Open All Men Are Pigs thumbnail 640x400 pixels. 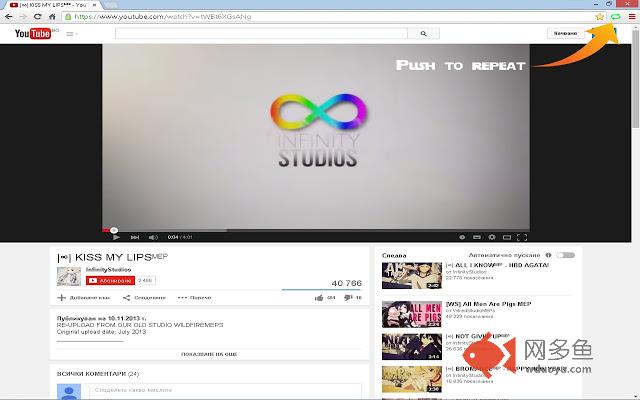point(412,314)
